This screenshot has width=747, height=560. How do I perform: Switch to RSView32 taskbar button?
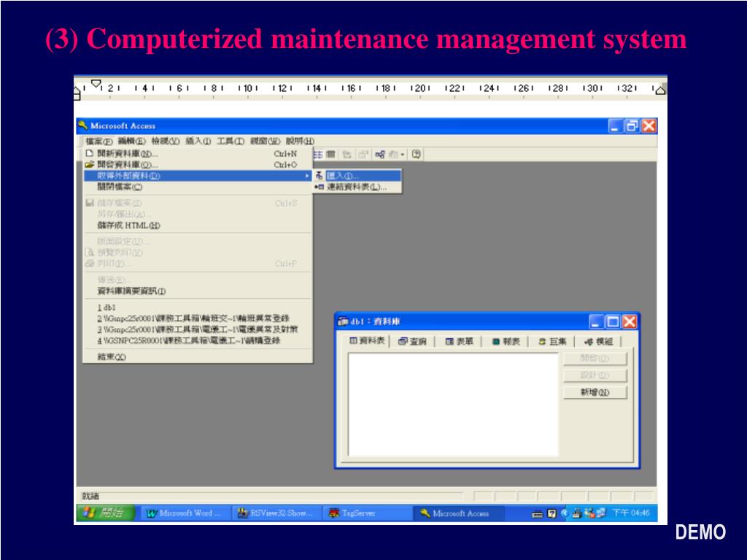tap(277, 513)
